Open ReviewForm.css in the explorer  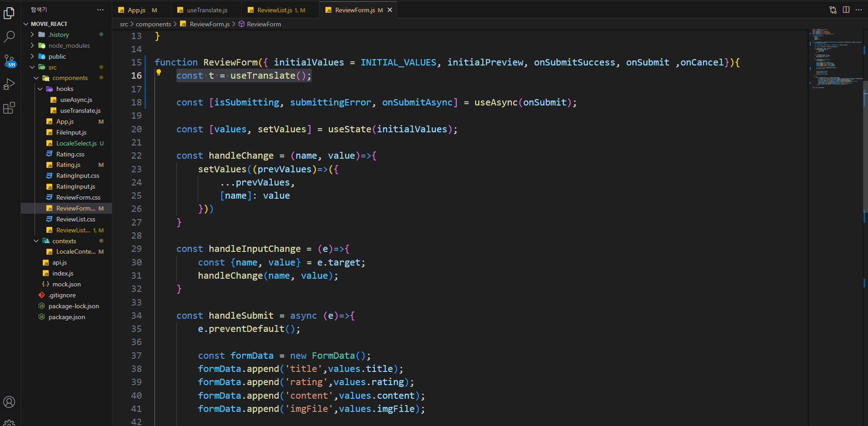point(66,197)
